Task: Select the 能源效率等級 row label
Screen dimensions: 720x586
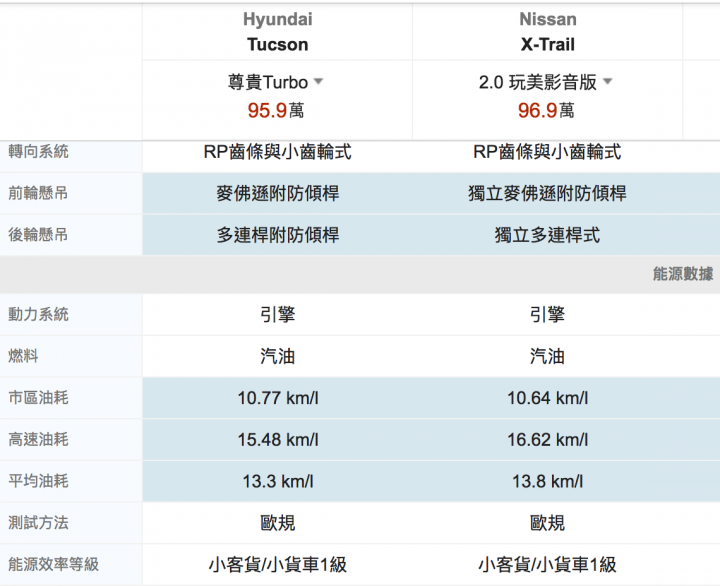Action: (x=54, y=564)
